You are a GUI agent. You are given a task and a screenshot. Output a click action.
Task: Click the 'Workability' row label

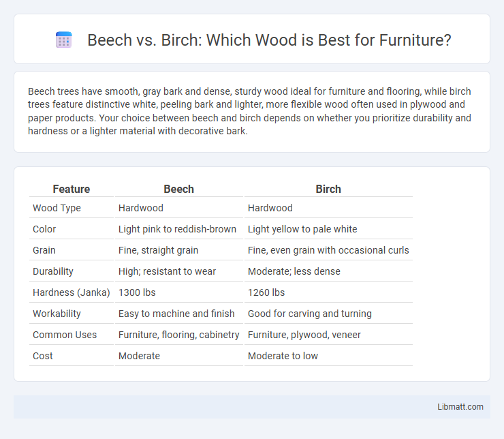57,314
